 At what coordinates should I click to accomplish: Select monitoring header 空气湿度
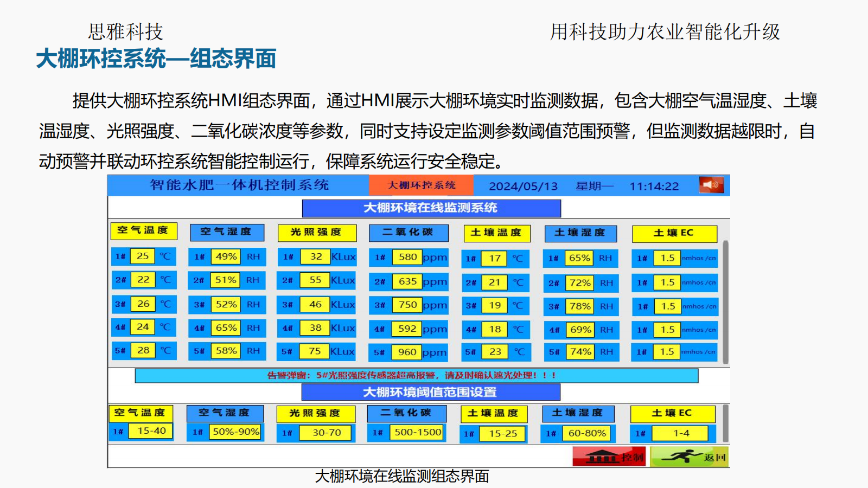click(x=227, y=232)
